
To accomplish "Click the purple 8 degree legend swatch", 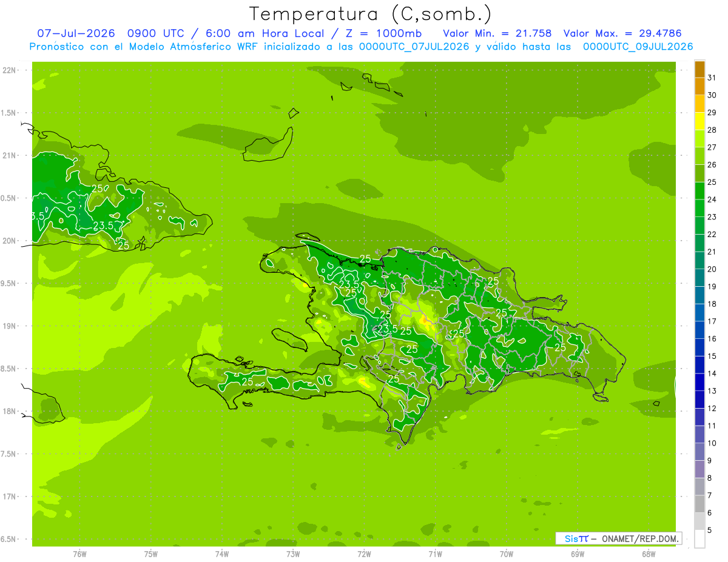I will click(x=699, y=469).
